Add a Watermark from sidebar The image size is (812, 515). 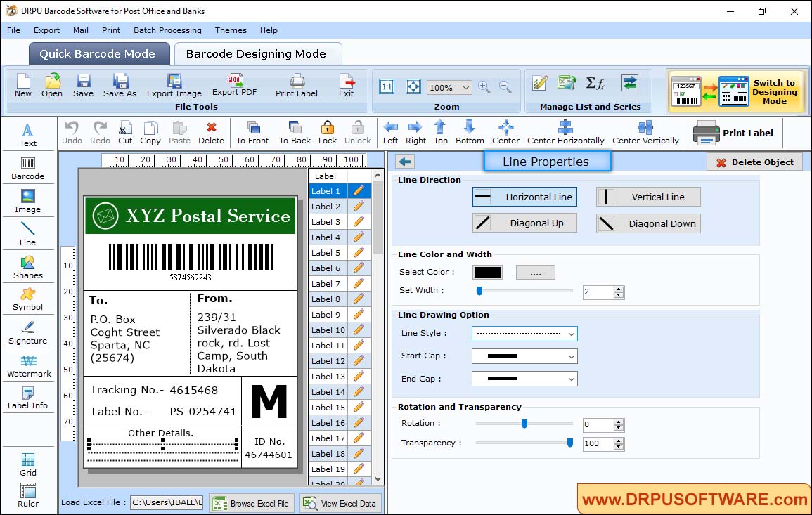(x=29, y=366)
